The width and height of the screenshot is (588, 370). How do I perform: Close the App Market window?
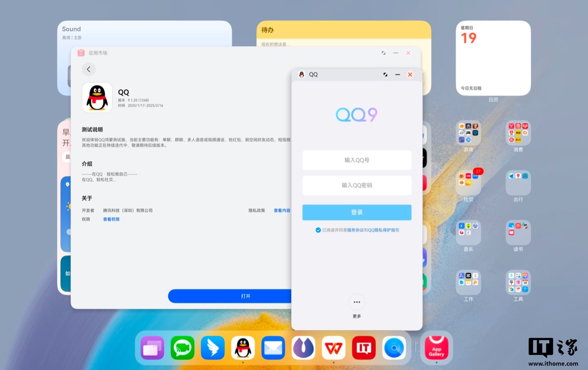pyautogui.click(x=408, y=53)
